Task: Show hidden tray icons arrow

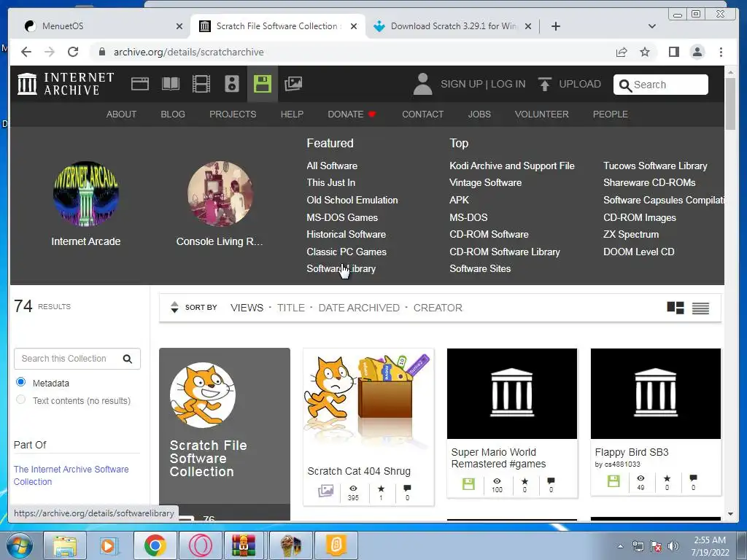Action: pos(620,547)
